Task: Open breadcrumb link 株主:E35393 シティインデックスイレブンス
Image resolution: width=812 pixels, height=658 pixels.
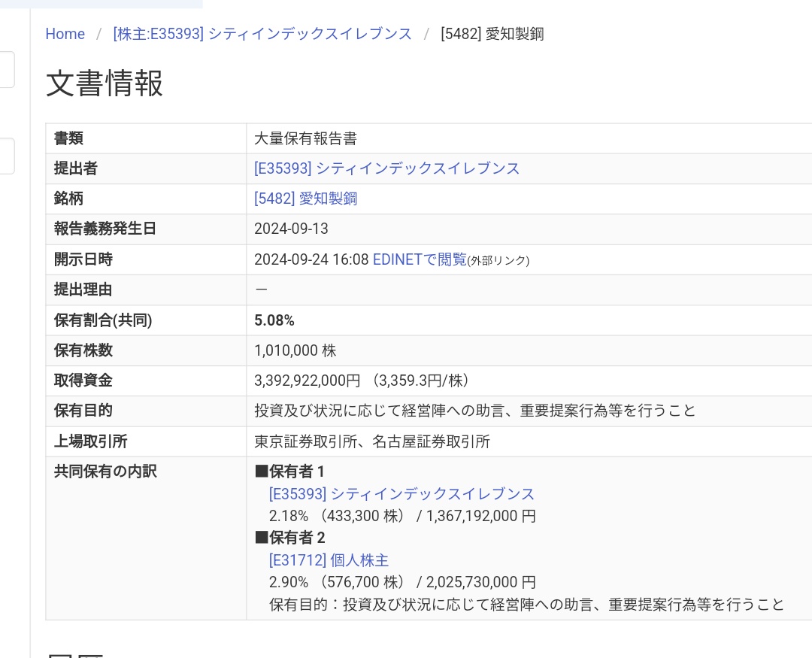Action: 262,34
